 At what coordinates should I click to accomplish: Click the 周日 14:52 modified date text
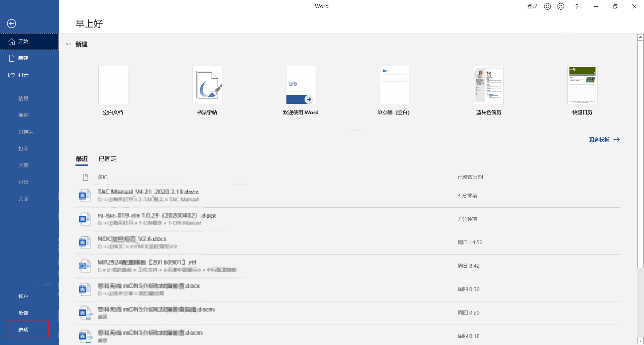point(470,243)
